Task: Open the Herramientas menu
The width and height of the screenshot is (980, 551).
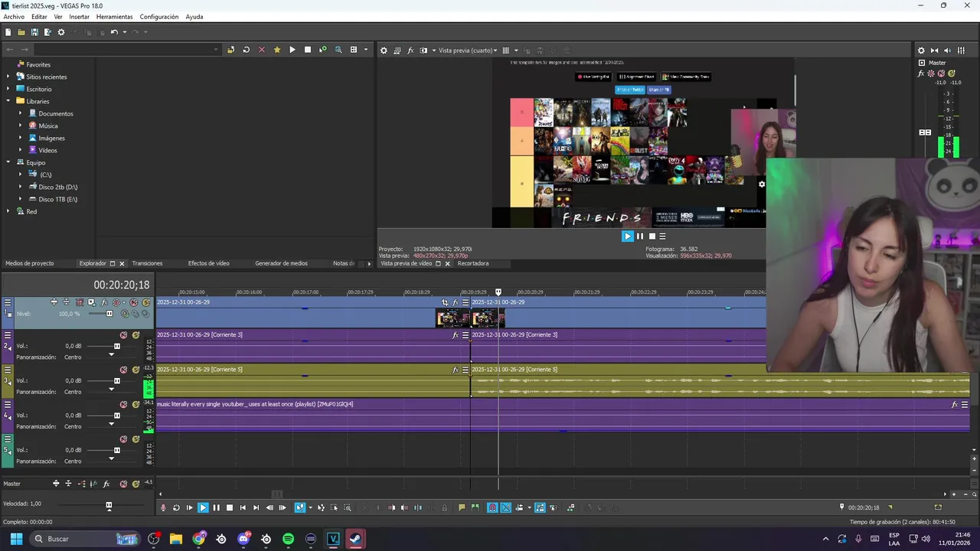Action: 114,17
